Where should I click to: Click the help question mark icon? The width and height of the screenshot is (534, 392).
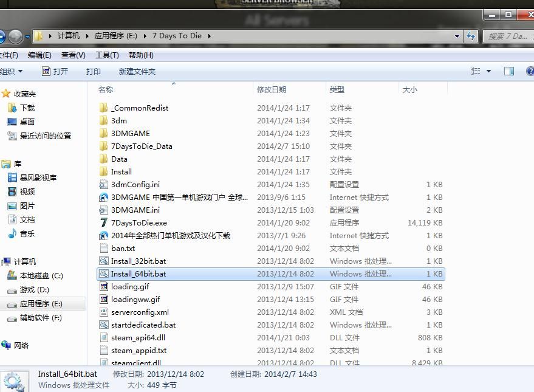tap(529, 71)
